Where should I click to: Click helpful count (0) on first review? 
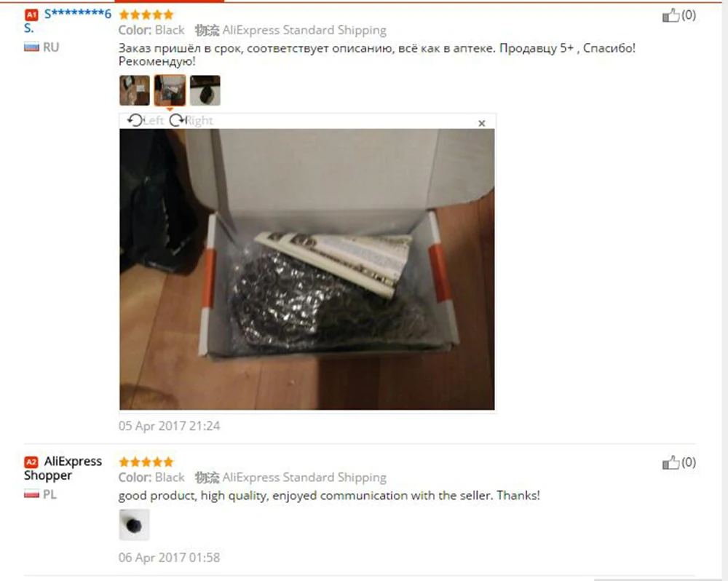[x=689, y=15]
